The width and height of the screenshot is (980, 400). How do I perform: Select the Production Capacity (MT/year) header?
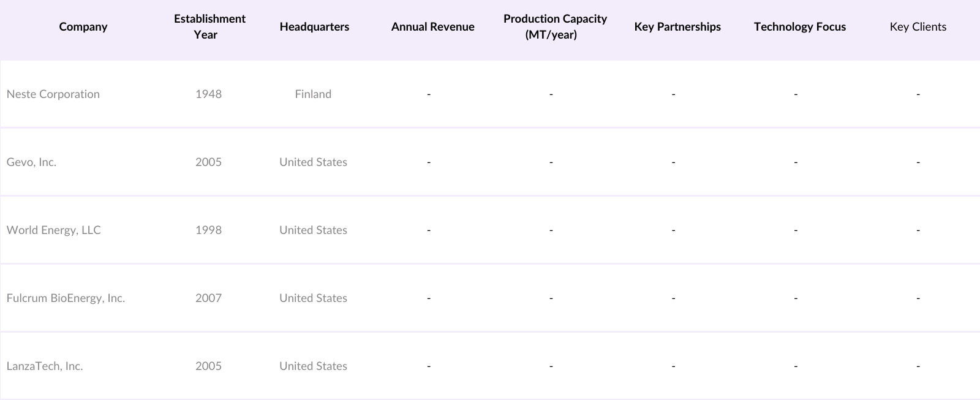(x=555, y=27)
